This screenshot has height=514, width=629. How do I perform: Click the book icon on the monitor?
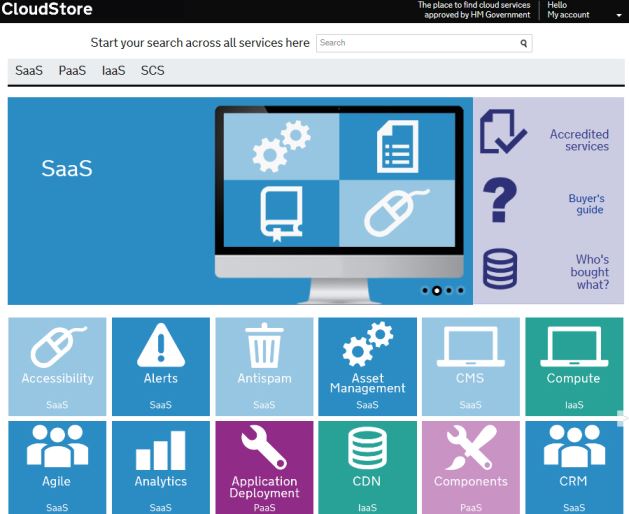pos(281,213)
